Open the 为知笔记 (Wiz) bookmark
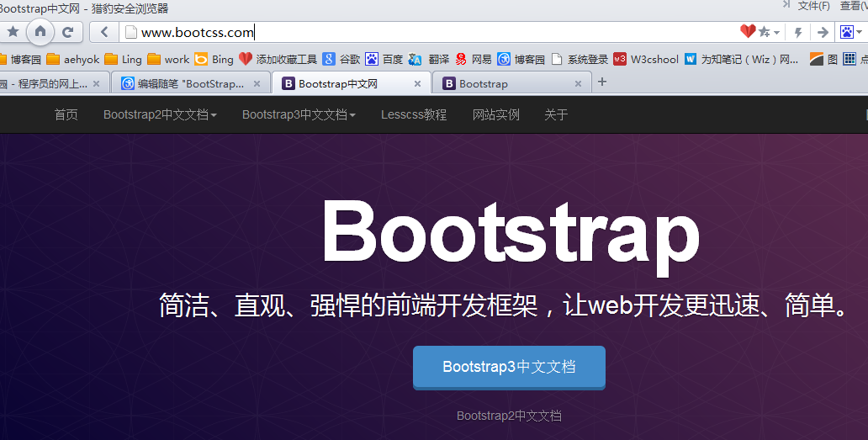 pos(741,59)
